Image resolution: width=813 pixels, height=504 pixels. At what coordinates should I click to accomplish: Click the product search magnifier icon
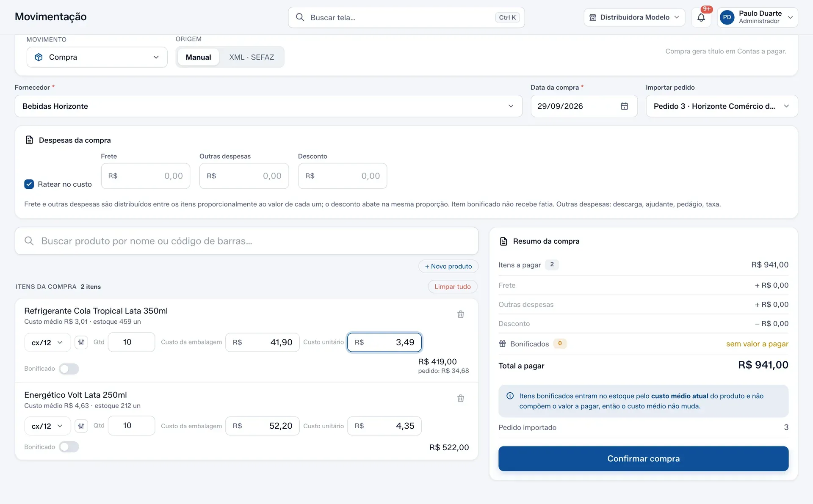[29, 241]
